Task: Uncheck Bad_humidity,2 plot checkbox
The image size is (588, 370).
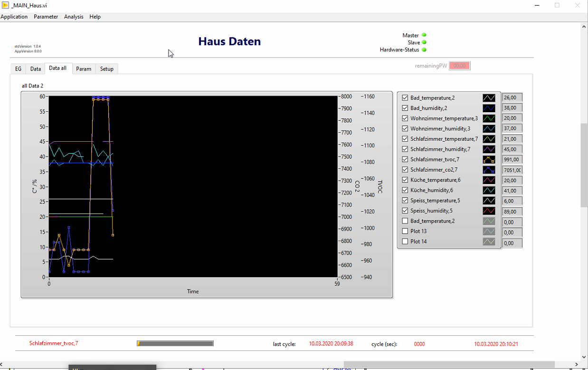Action: tap(405, 108)
